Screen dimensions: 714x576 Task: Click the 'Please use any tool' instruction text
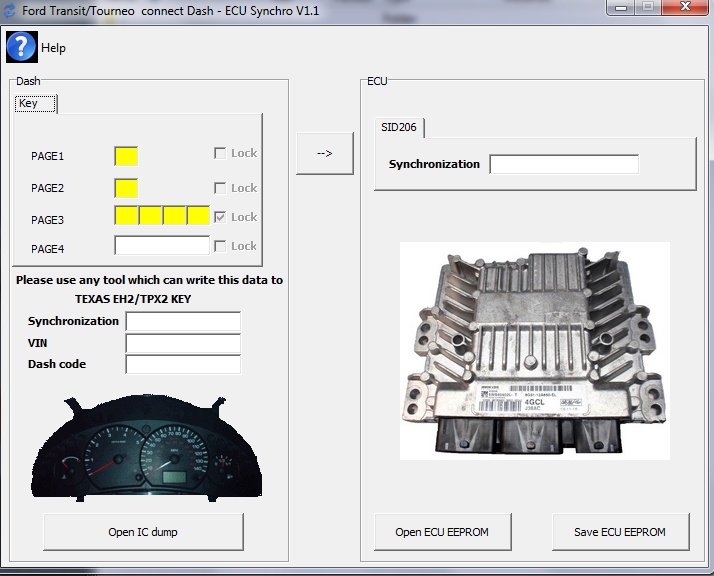pyautogui.click(x=149, y=280)
